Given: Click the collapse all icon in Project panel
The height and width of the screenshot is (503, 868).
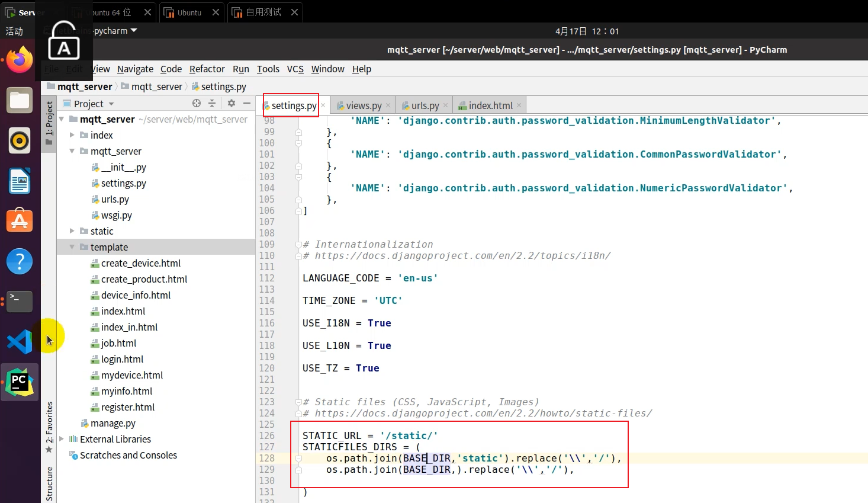Looking at the screenshot, I should (212, 103).
